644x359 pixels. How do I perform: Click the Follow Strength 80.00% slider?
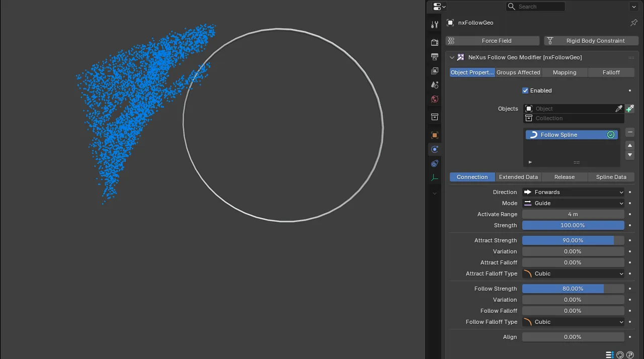pos(573,289)
